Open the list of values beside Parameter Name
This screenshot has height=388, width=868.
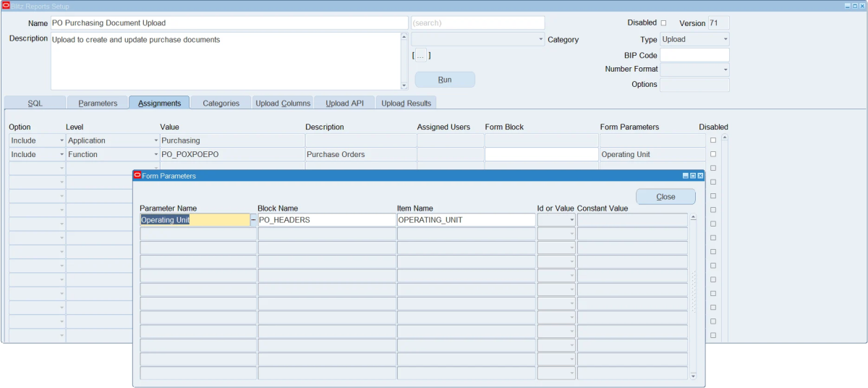[x=253, y=220]
